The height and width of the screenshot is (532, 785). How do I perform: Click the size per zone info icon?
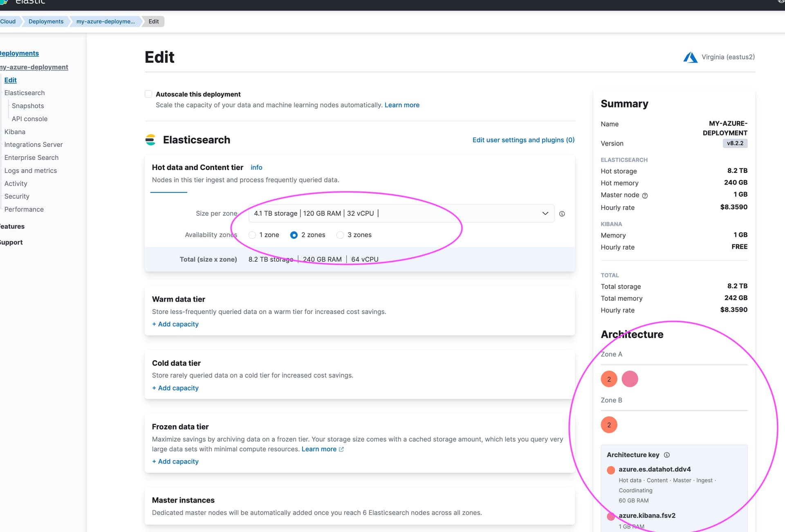point(562,213)
